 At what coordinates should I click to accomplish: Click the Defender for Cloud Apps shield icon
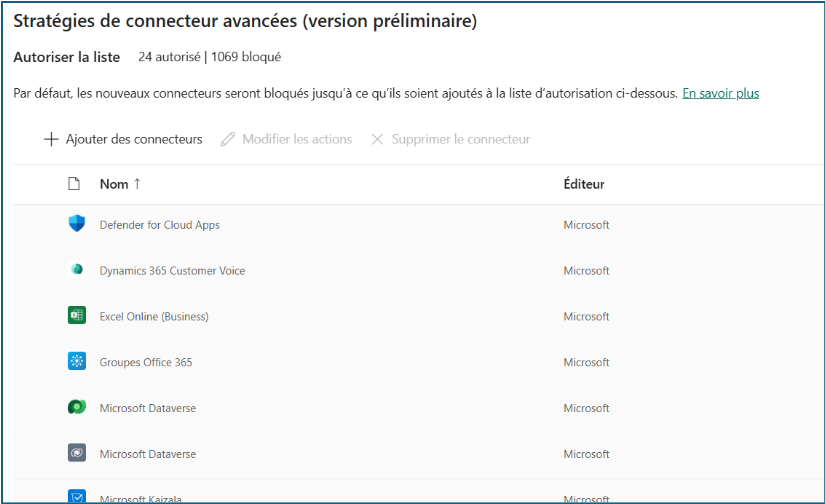(x=76, y=225)
